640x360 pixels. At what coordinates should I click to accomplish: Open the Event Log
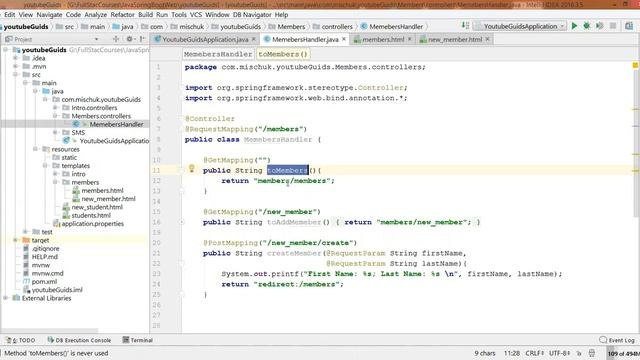pos(617,340)
